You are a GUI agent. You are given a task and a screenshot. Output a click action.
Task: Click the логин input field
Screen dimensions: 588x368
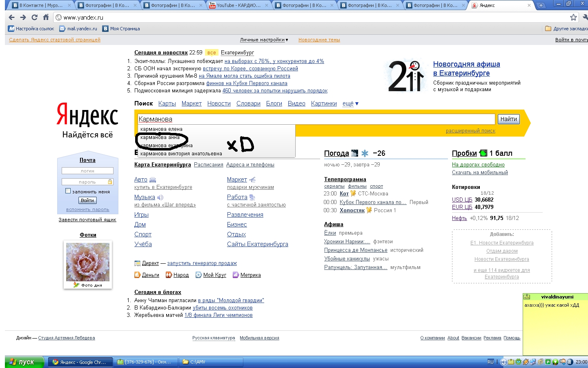point(87,171)
